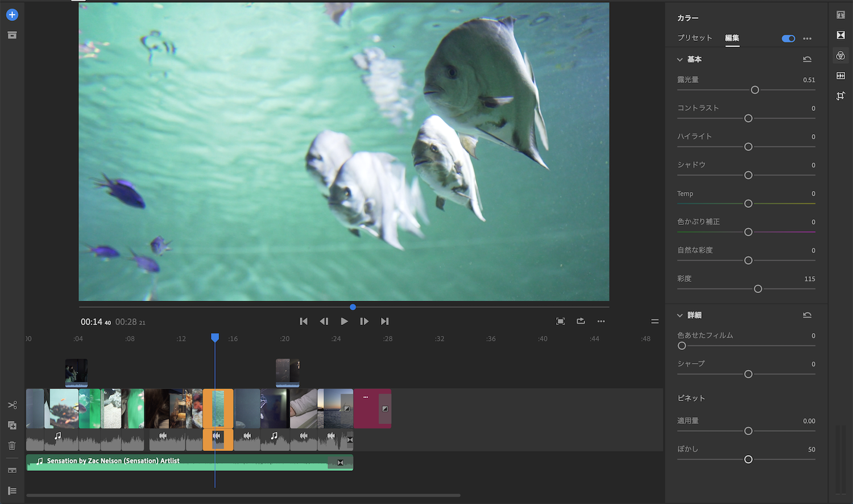Click the 露光量 slider handle
Viewport: 853px width, 504px height.
pyautogui.click(x=755, y=90)
